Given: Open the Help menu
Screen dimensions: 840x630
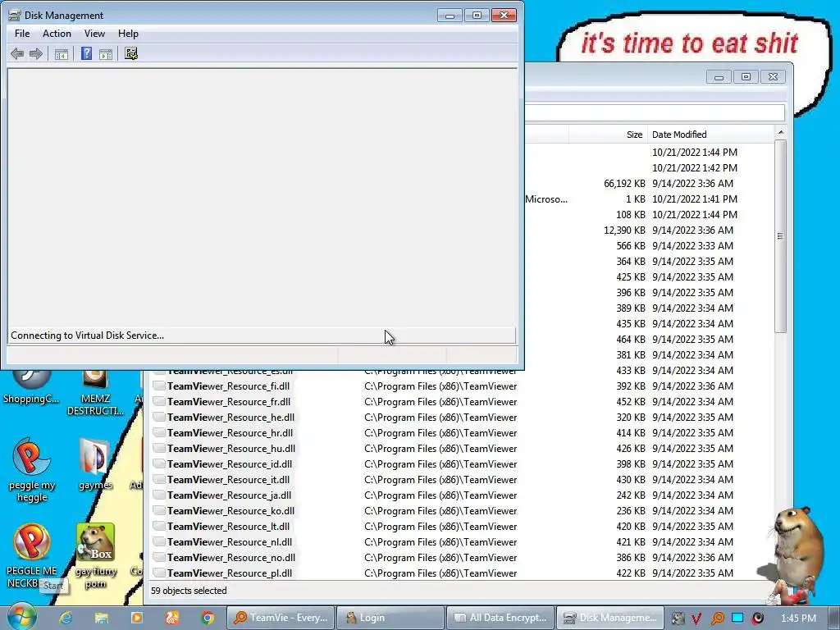Looking at the screenshot, I should click(x=128, y=33).
